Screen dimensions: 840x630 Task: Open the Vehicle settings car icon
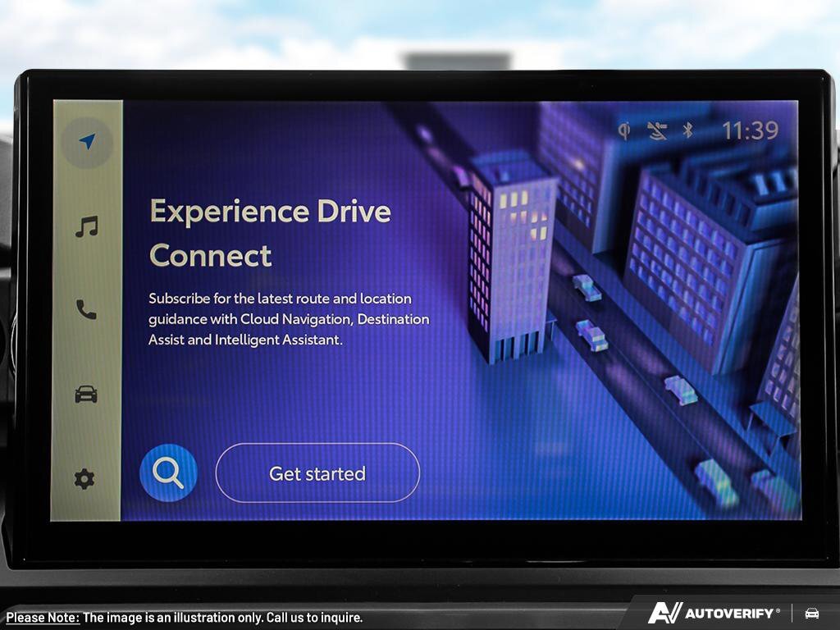click(86, 395)
